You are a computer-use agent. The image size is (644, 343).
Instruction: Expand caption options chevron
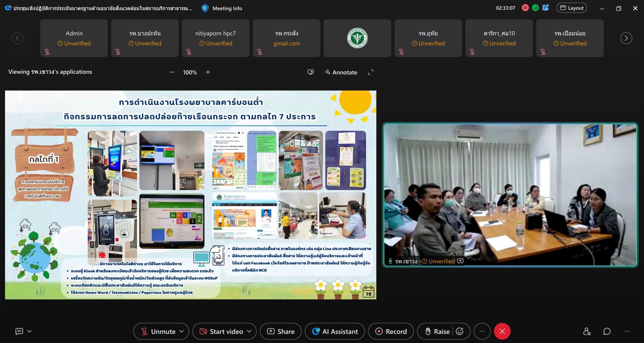[x=30, y=331]
